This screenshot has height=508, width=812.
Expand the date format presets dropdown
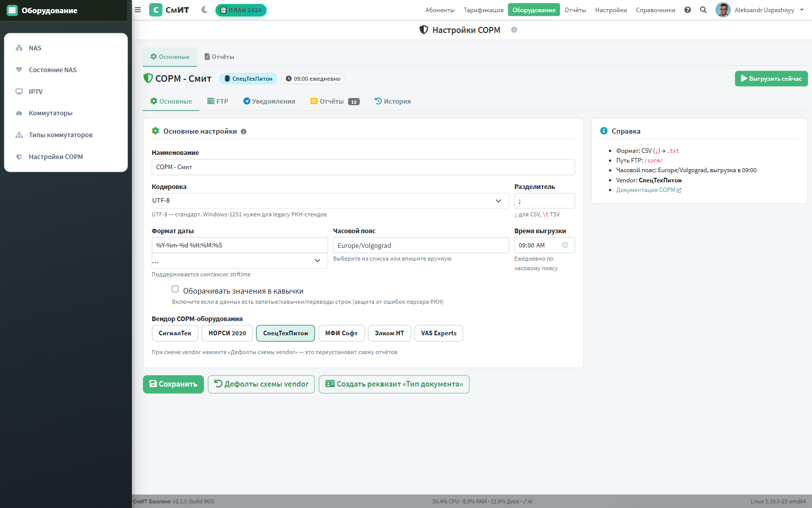click(240, 261)
